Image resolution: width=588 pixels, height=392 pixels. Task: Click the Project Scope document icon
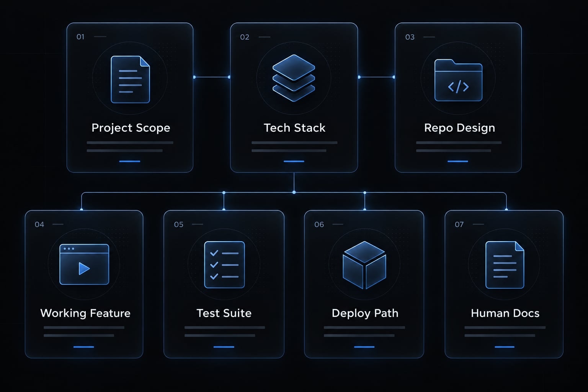(130, 80)
